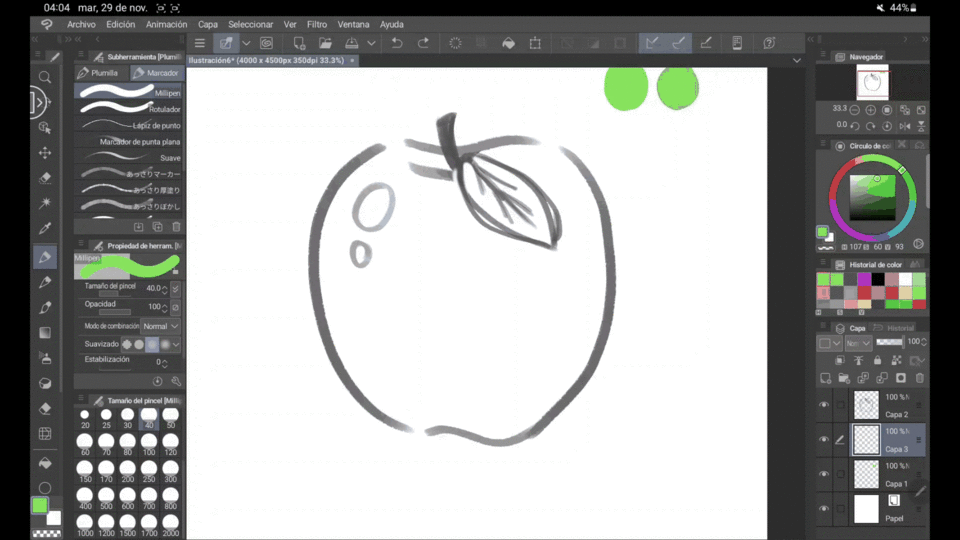
Task: Toggle snap to grid icon
Action: (705, 43)
